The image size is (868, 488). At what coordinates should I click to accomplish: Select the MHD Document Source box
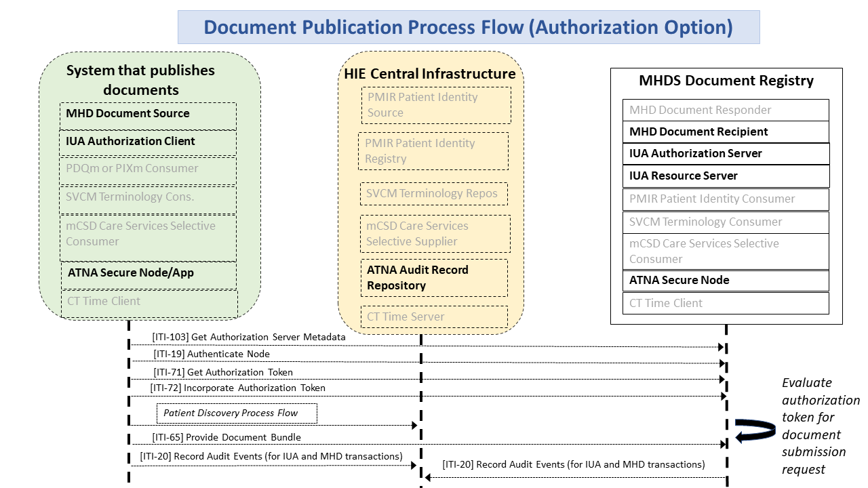[148, 115]
